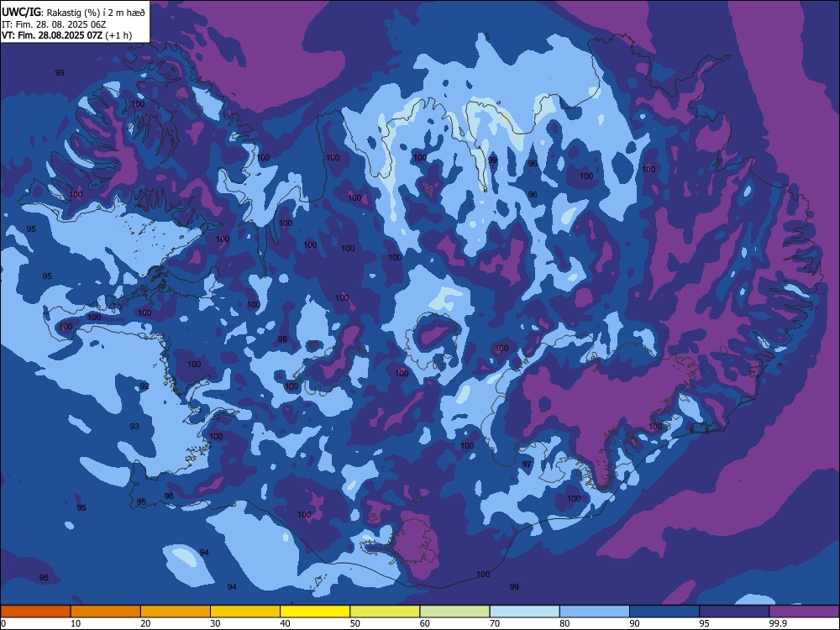Image resolution: width=840 pixels, height=630 pixels.
Task: Click the 10–20% orange legend swatch
Action: (106, 612)
